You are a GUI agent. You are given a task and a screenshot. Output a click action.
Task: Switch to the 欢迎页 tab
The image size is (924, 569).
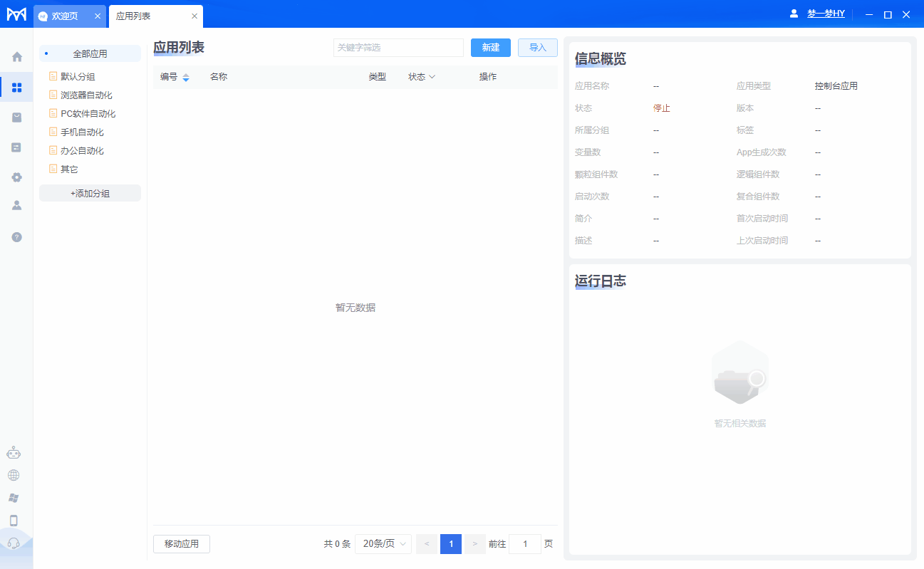(70, 16)
